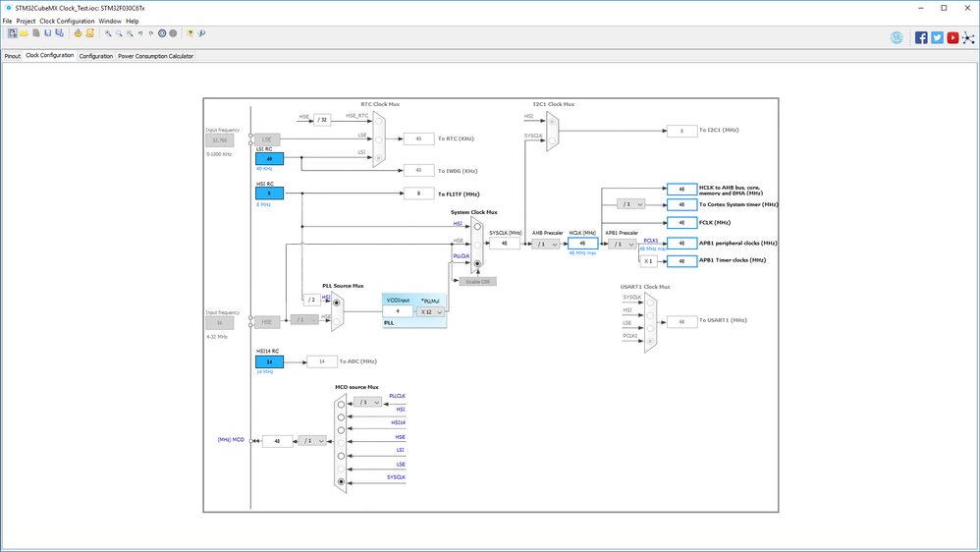Viewport: 980px width, 552px height.
Task: Click the HSI RC 8 value box
Action: coord(269,193)
